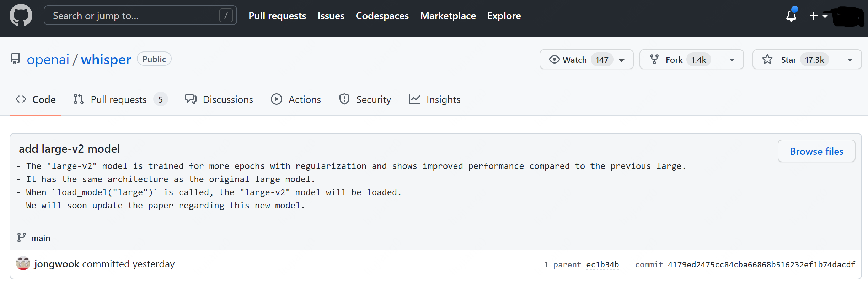Fork the whisper repository
This screenshot has height=284, width=868.
[680, 60]
